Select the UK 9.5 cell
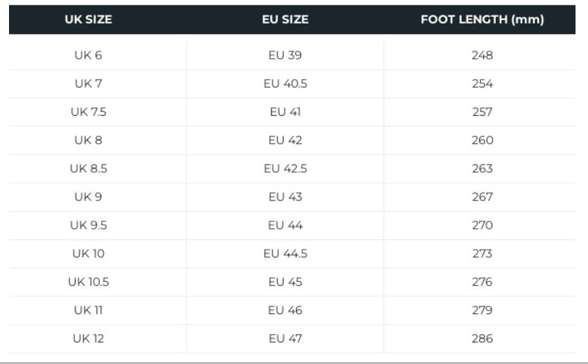The height and width of the screenshot is (364, 588). pos(88,225)
